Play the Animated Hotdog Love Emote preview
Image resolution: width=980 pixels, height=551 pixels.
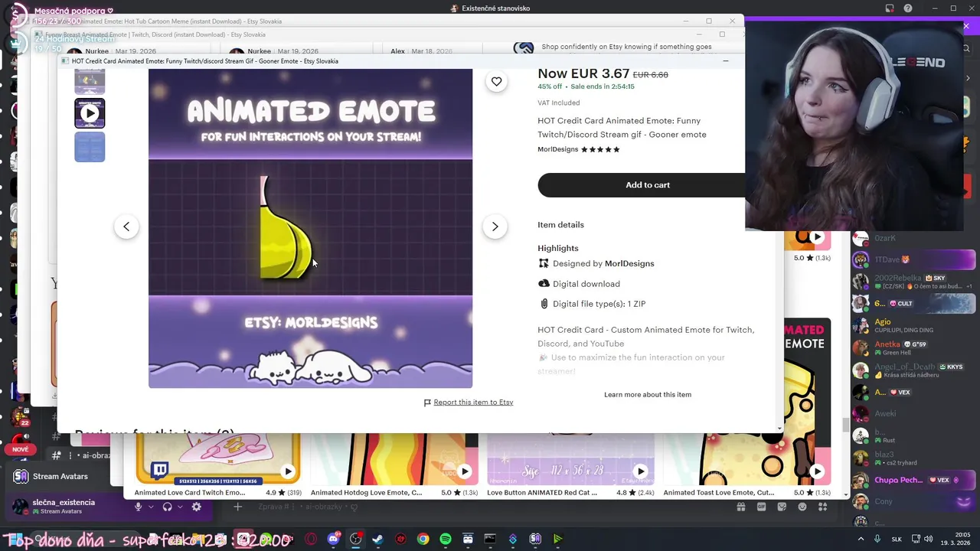coord(464,471)
